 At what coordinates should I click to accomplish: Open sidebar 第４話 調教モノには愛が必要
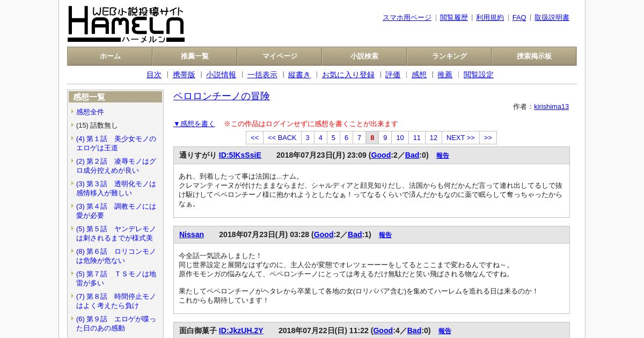(x=116, y=211)
